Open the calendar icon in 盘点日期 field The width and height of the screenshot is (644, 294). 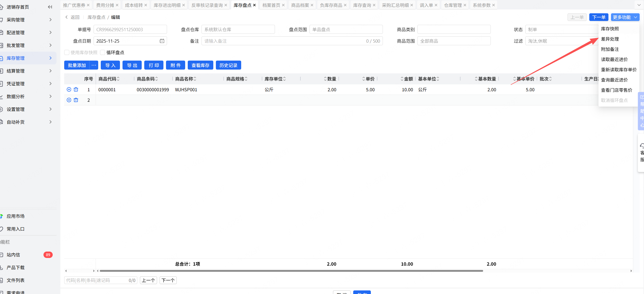[162, 41]
